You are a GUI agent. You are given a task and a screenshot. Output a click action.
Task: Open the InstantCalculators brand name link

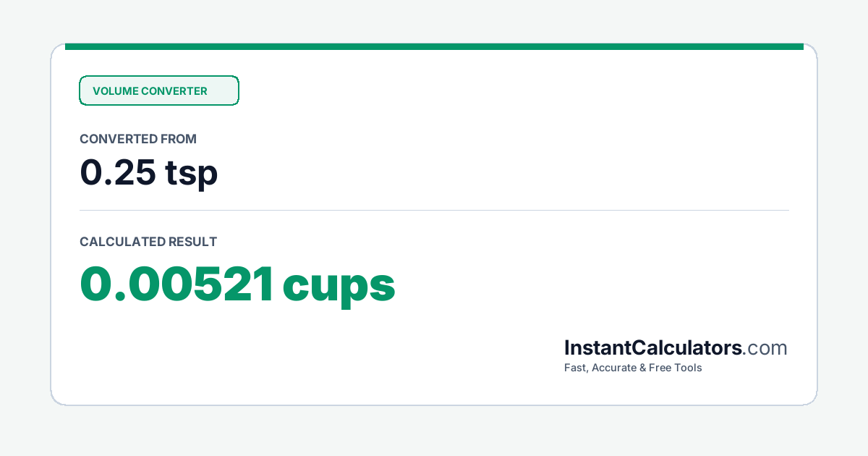pos(653,348)
